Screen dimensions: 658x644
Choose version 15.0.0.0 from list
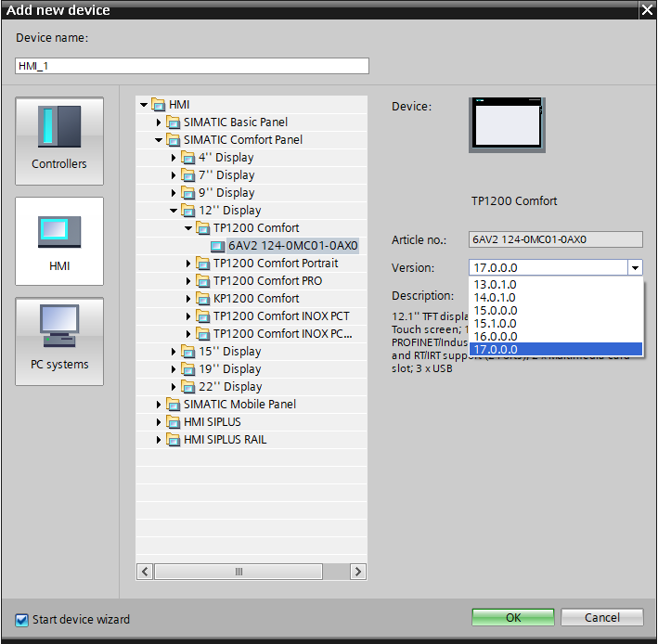click(x=556, y=311)
